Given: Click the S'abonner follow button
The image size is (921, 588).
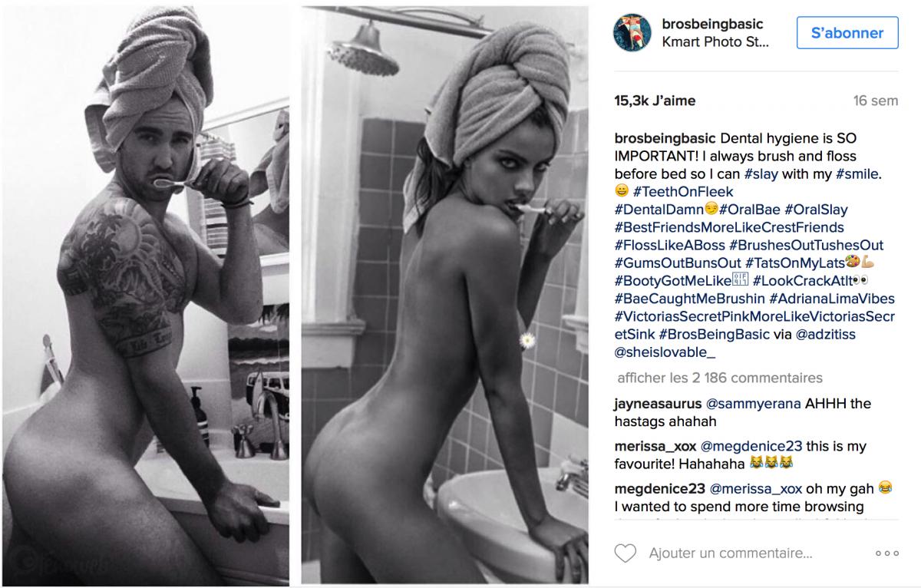Looking at the screenshot, I should tap(847, 34).
